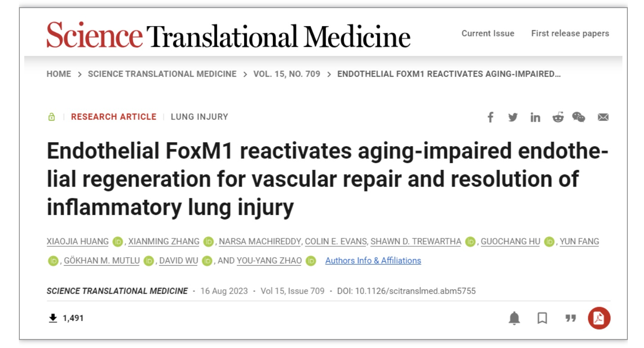
Task: Enable alerts with the bell icon
Action: point(514,319)
